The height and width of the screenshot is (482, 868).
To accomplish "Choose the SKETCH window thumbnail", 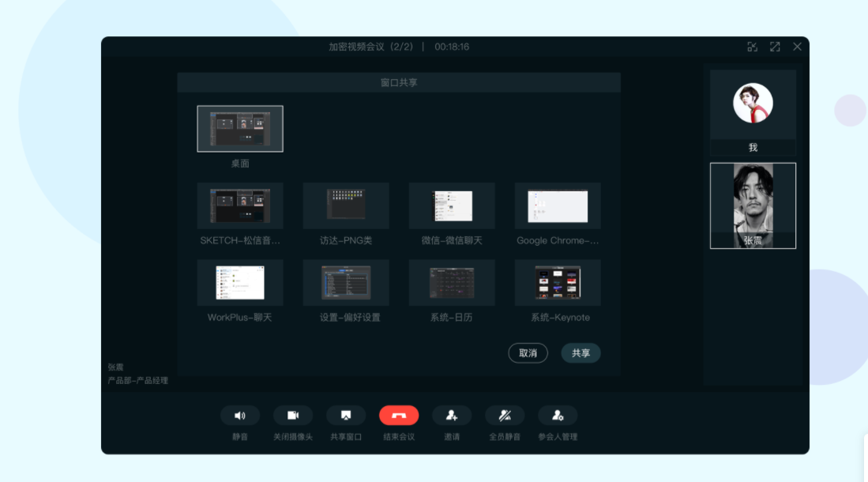I will point(240,205).
